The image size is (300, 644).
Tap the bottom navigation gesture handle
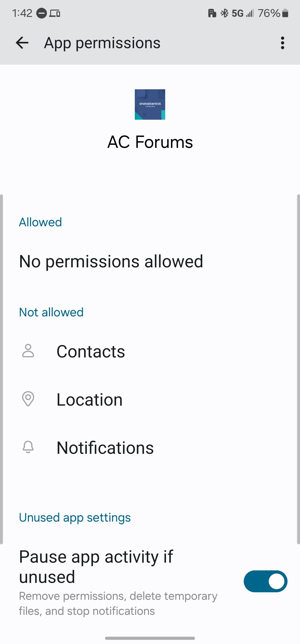[x=150, y=638]
